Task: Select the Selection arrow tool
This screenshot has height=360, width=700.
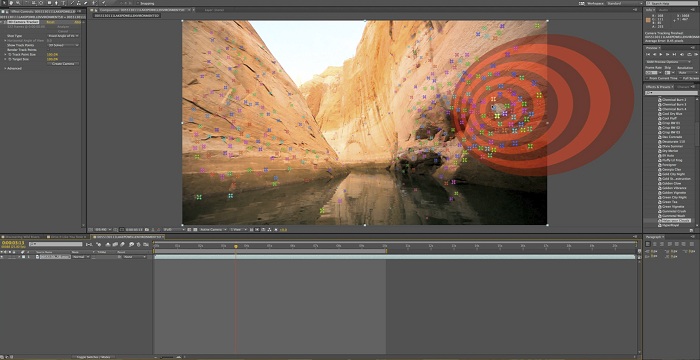Action: point(4,3)
